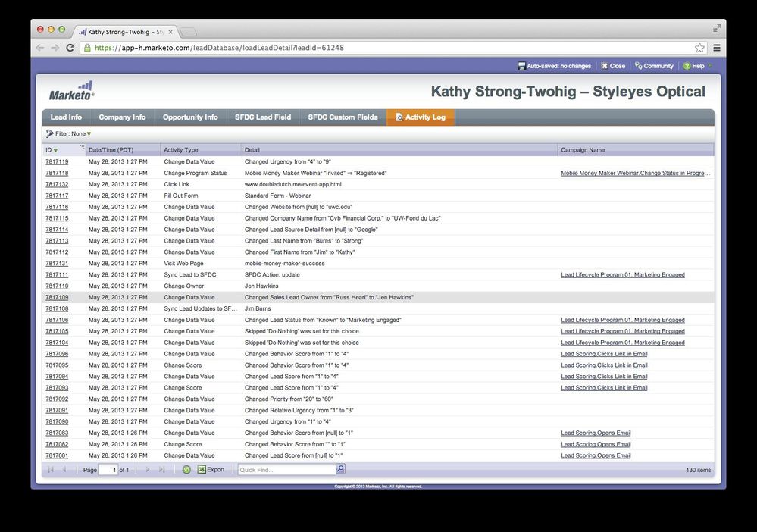Click the green refresh grid icon
Image resolution: width=757 pixels, height=532 pixels.
click(x=186, y=470)
